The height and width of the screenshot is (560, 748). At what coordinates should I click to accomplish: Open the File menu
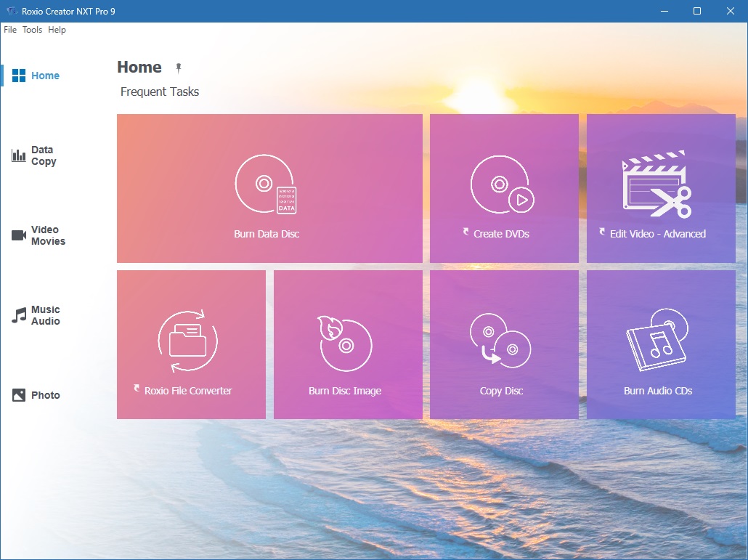coord(10,30)
